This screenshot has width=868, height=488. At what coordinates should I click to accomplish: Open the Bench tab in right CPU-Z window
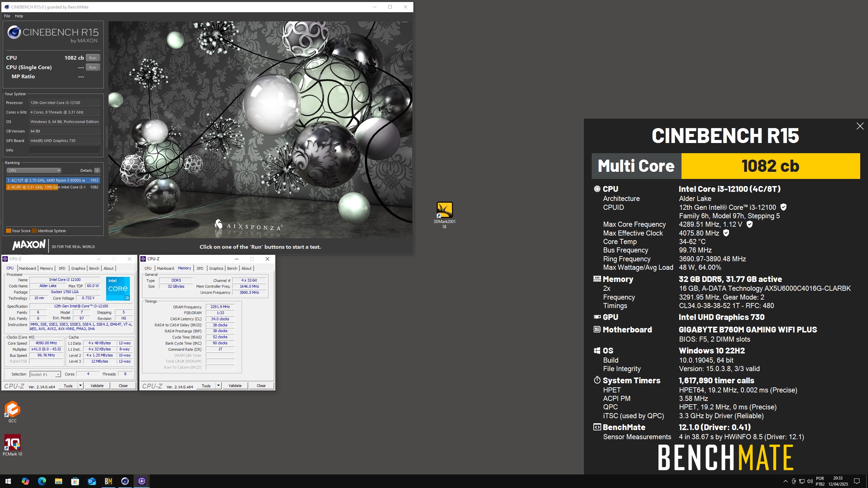click(232, 268)
